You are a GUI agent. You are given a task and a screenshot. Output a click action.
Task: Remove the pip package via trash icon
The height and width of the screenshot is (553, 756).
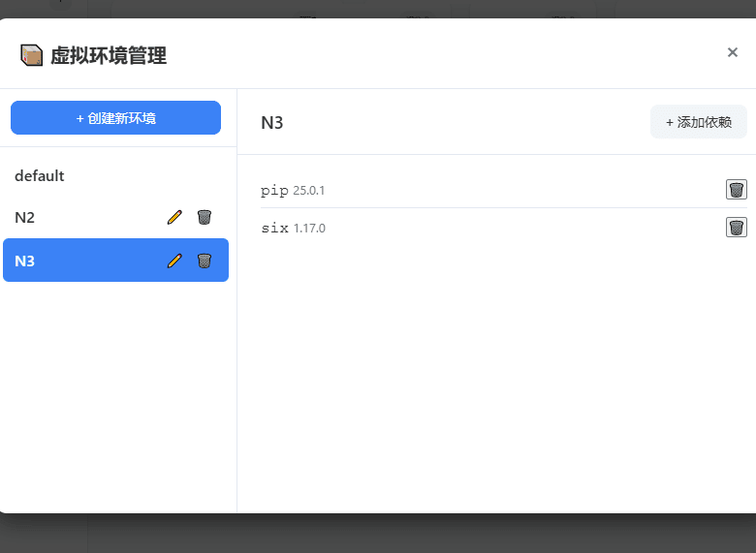(x=737, y=190)
